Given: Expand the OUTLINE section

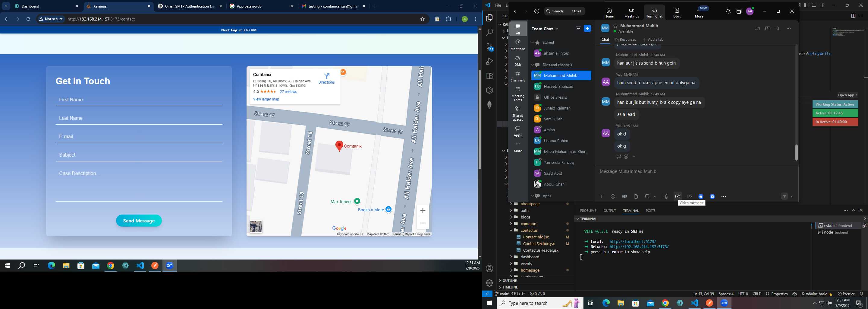Looking at the screenshot, I should pyautogui.click(x=509, y=281).
